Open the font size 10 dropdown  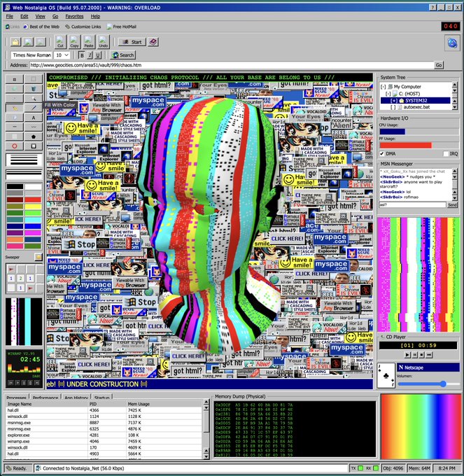(62, 55)
